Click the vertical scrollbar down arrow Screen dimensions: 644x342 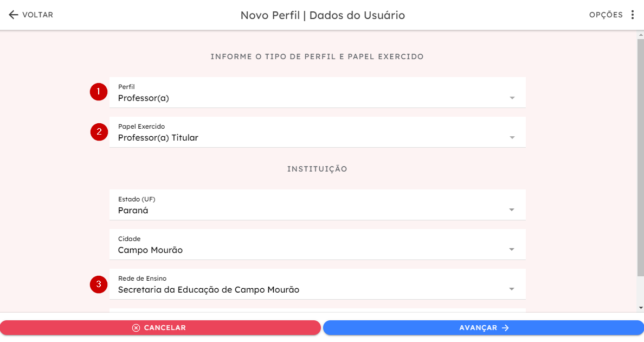641,308
